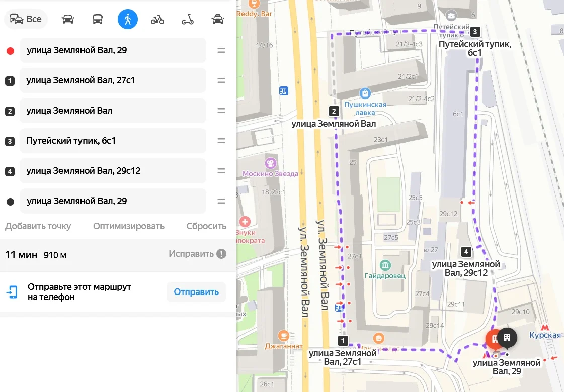Image resolution: width=564 pixels, height=392 pixels.
Task: Open the Гайдаровец museum place icon
Action: (385, 265)
